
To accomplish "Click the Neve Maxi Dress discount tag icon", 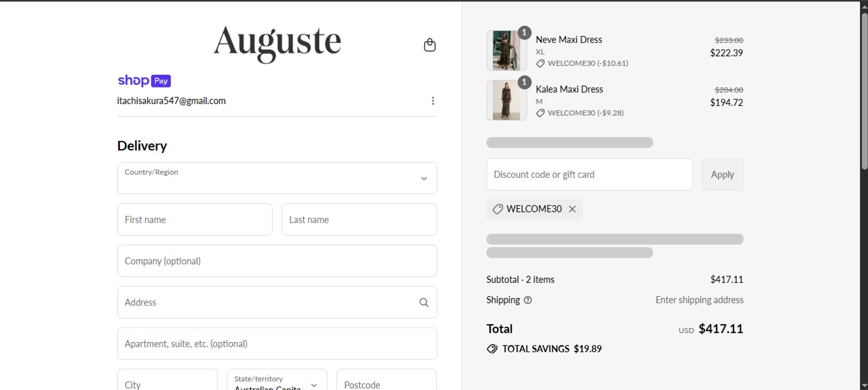I will pyautogui.click(x=540, y=63).
